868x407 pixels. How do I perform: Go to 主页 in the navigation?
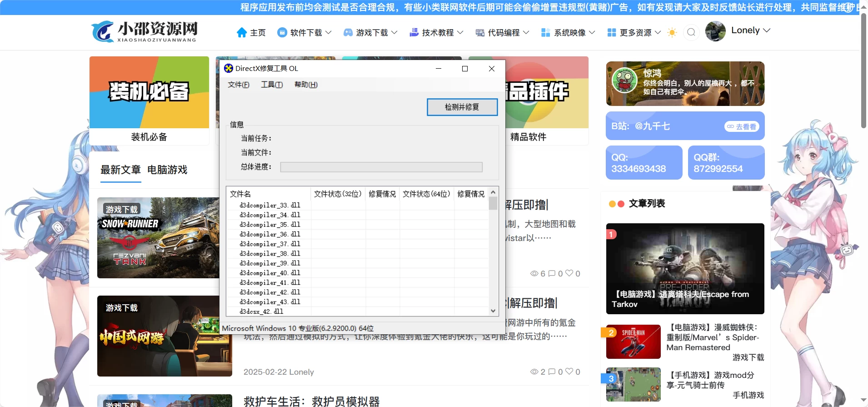pyautogui.click(x=258, y=33)
